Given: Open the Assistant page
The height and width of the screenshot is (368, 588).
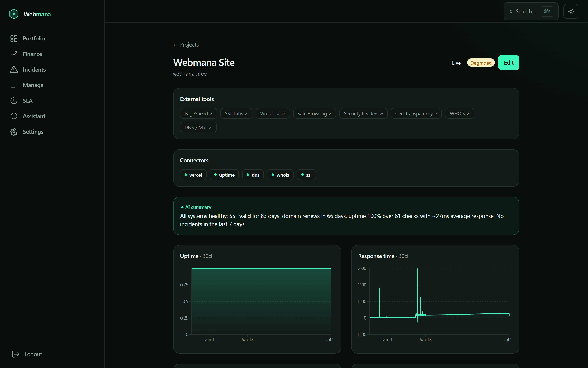Looking at the screenshot, I should 34,116.
